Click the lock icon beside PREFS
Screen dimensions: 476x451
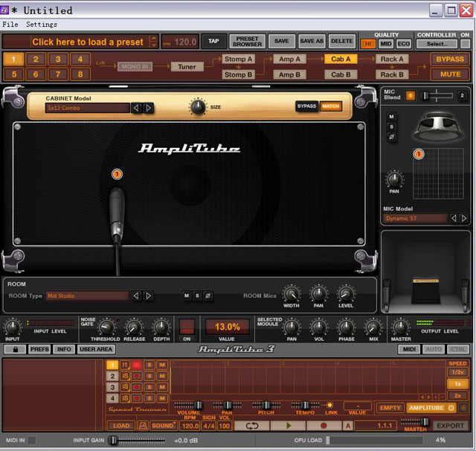point(15,349)
